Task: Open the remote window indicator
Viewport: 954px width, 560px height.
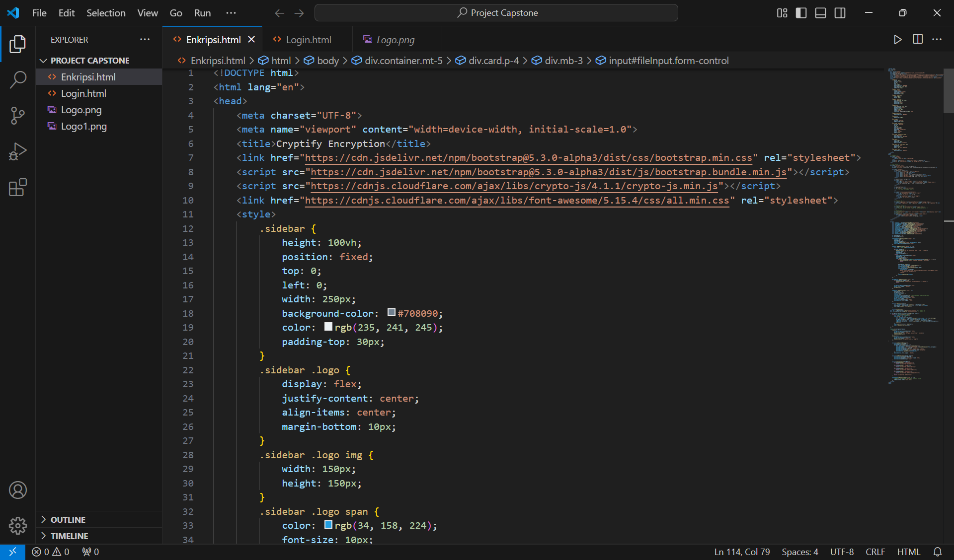Action: click(12, 552)
